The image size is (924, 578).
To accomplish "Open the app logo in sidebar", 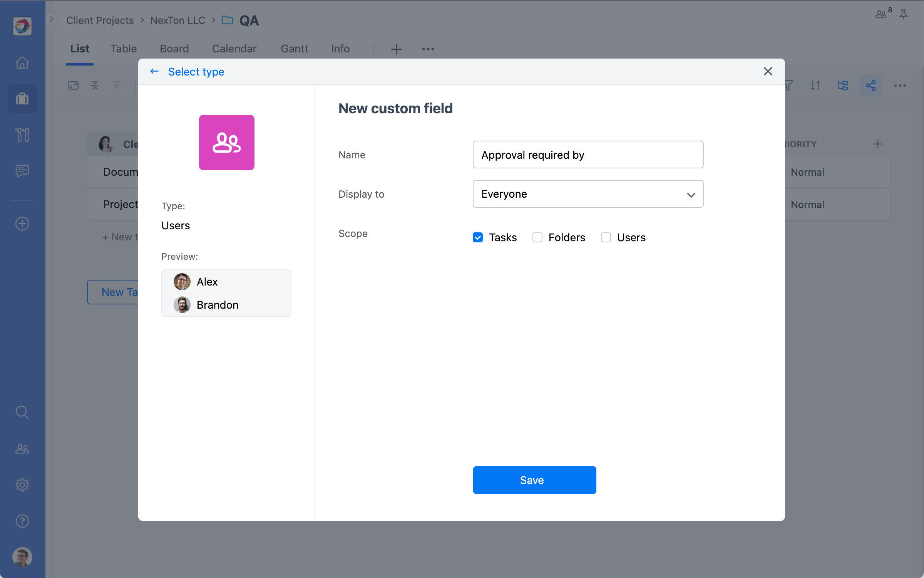I will pyautogui.click(x=22, y=26).
